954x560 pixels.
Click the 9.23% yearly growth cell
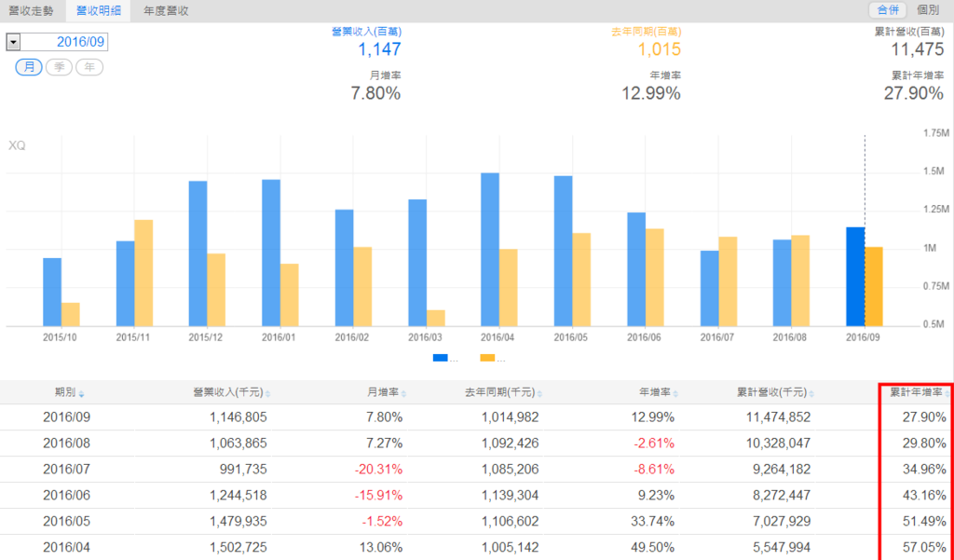click(657, 496)
